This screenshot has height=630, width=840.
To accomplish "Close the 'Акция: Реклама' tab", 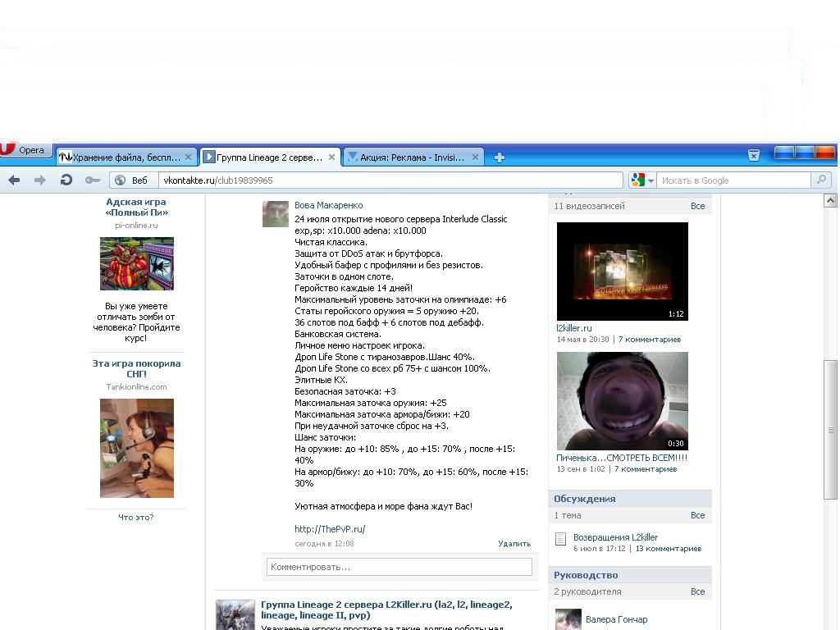I will (x=475, y=157).
